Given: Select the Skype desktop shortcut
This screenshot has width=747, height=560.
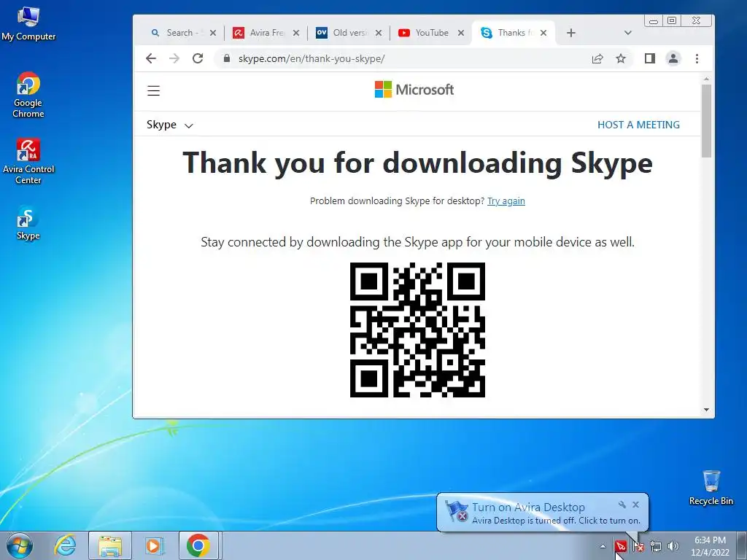Looking at the screenshot, I should 28,223.
